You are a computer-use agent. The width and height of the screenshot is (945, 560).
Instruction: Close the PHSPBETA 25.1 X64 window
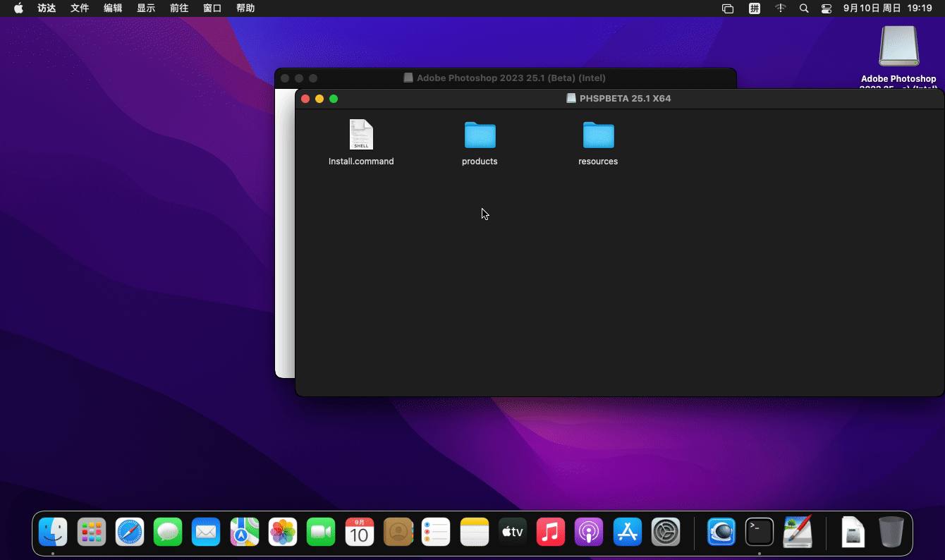pos(305,99)
